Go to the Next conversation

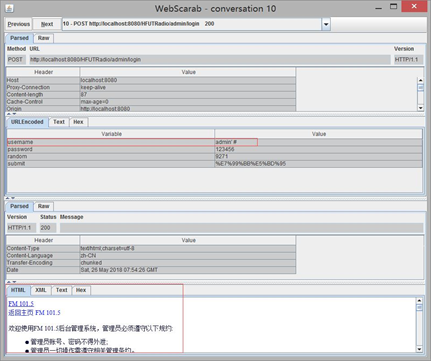click(47, 24)
